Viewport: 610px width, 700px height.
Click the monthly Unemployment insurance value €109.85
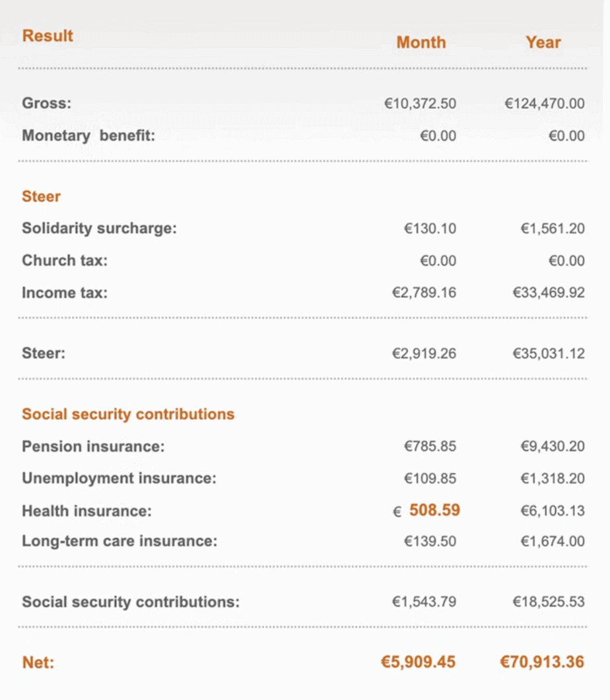pos(430,479)
